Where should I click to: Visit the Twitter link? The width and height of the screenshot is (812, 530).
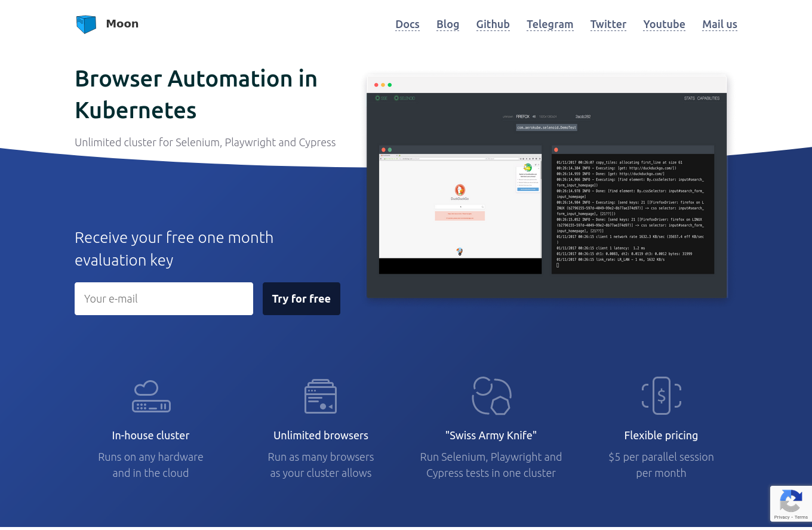click(x=608, y=24)
